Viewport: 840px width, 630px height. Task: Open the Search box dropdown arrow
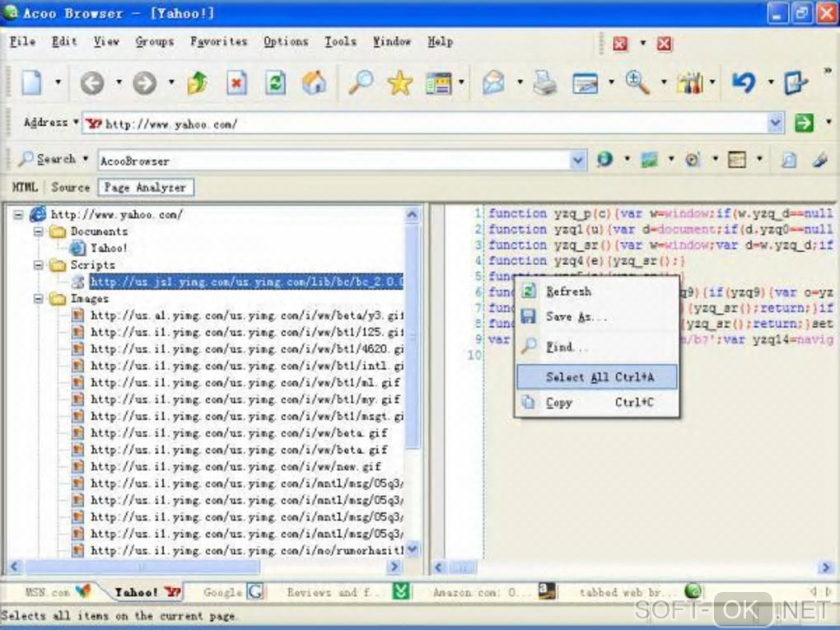tap(577, 160)
